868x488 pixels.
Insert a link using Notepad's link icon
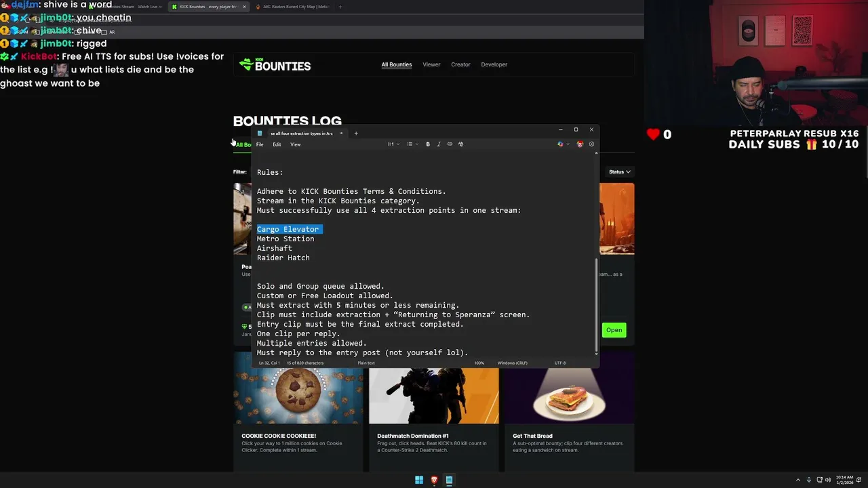coord(450,144)
